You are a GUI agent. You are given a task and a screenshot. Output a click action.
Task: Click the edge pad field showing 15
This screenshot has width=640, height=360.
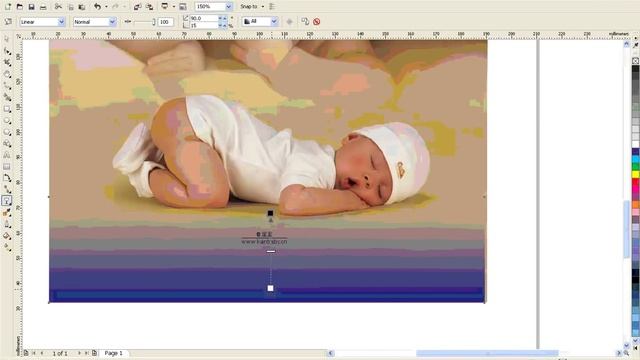(x=204, y=25)
